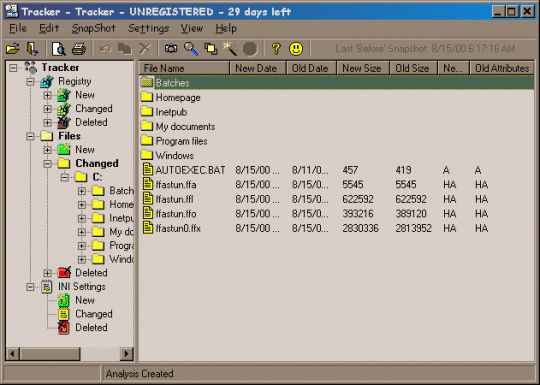Screen dimensions: 540x385
Task: Expand Registry's Changed branch
Action: point(48,109)
